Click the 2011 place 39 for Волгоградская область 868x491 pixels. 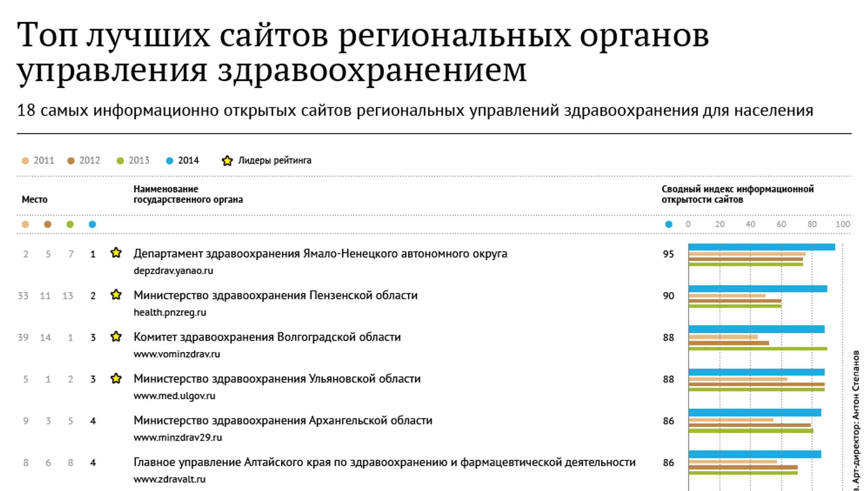(x=23, y=337)
